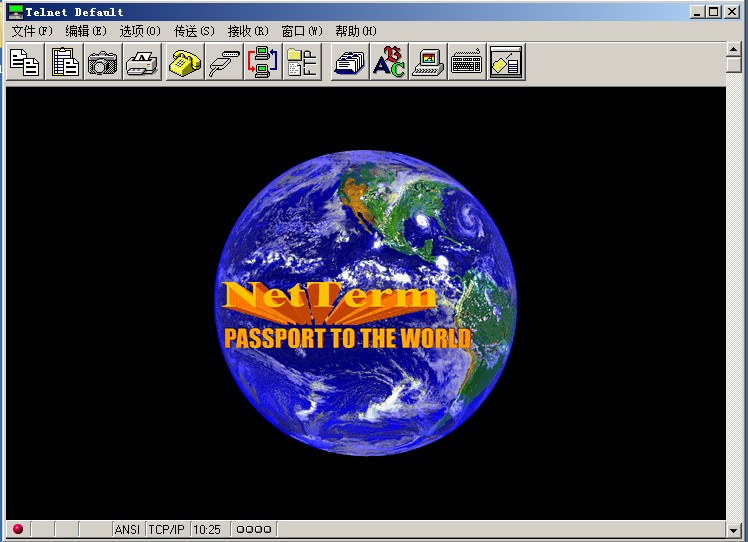Click the modem cable connection icon
The width and height of the screenshot is (748, 542).
click(x=224, y=62)
